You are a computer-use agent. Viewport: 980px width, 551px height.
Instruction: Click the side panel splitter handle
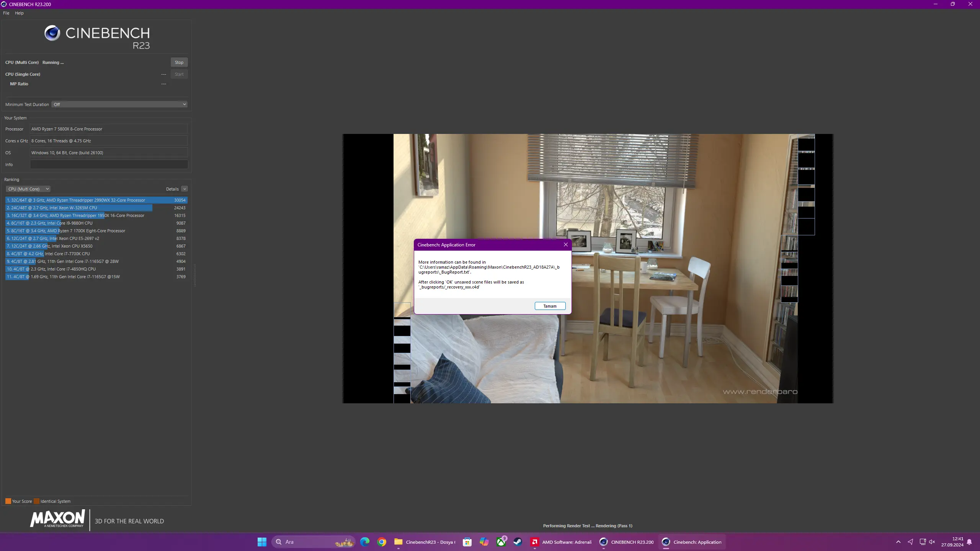(x=195, y=275)
